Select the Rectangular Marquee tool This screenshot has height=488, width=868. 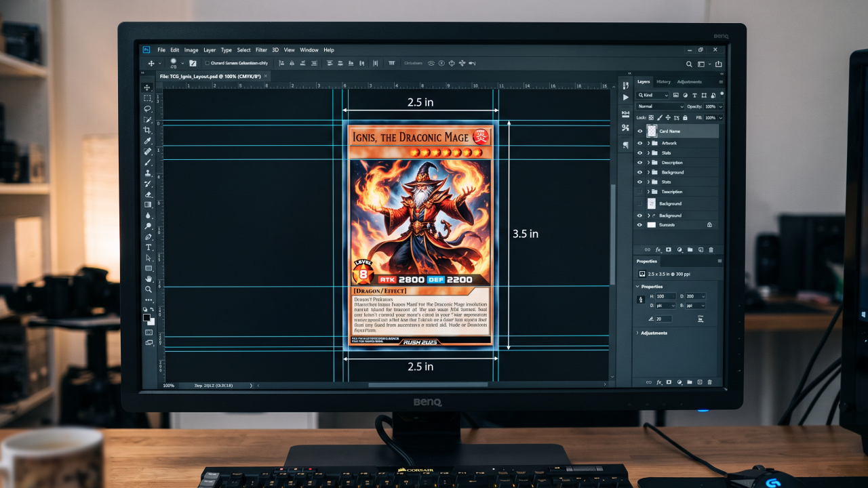[147, 98]
